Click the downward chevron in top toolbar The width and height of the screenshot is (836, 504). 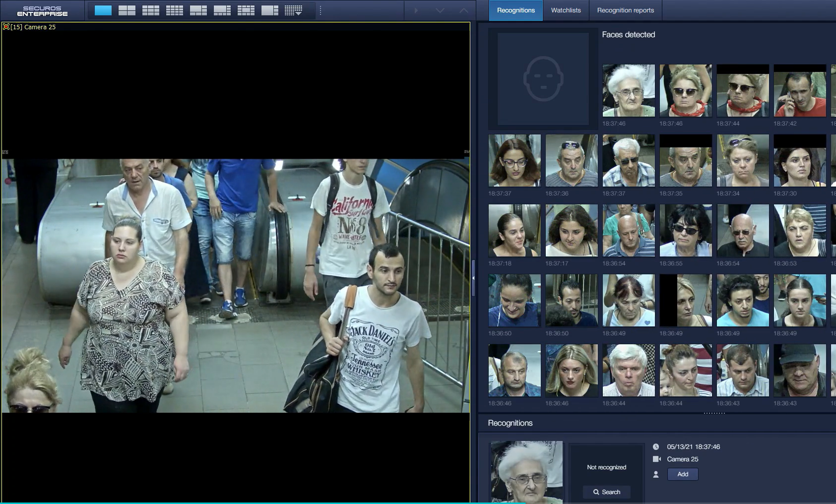coord(440,10)
